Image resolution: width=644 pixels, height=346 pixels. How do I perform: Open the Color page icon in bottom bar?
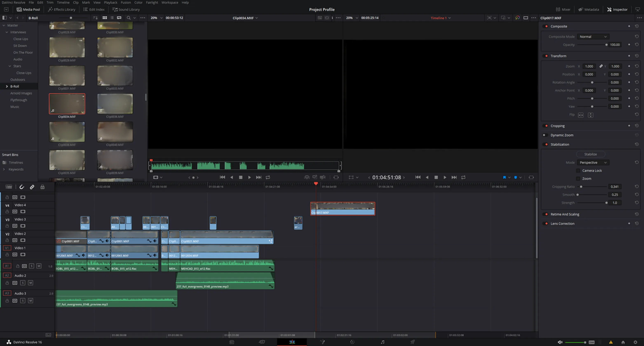(x=352, y=342)
